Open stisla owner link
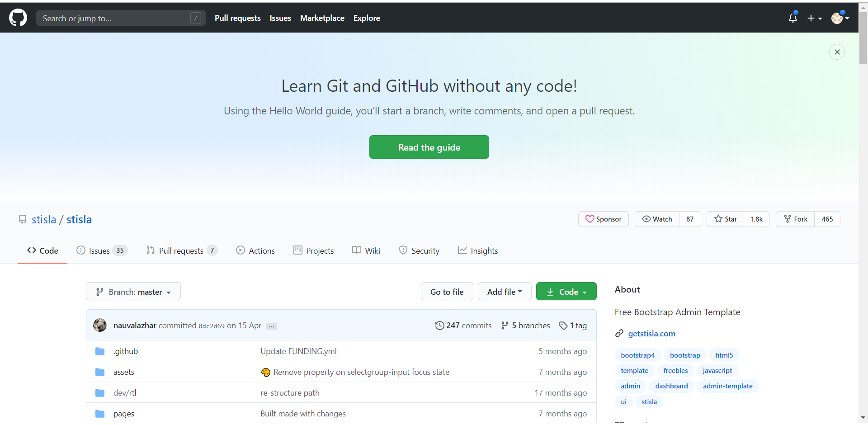This screenshot has width=868, height=425. point(44,219)
